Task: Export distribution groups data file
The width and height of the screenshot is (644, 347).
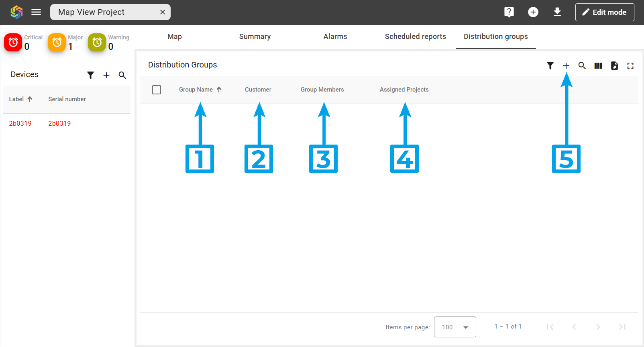Action: pos(614,65)
